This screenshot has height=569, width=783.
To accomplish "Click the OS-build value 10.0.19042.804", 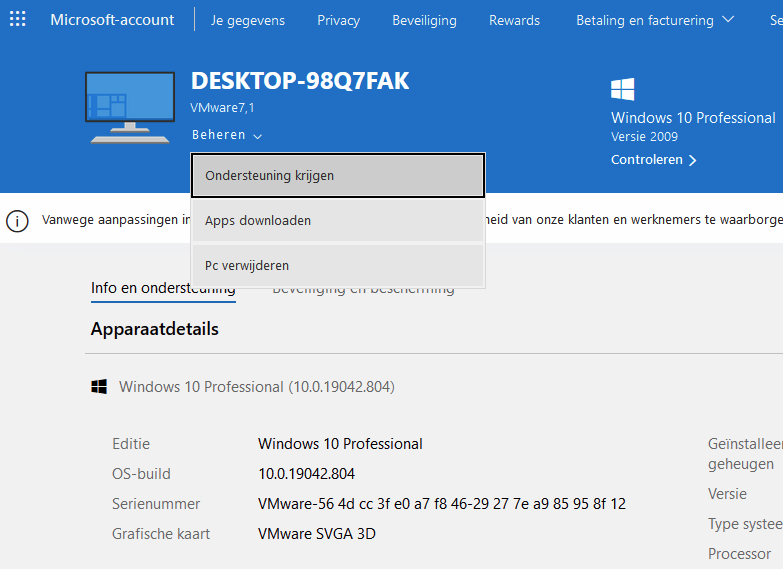I will [307, 474].
